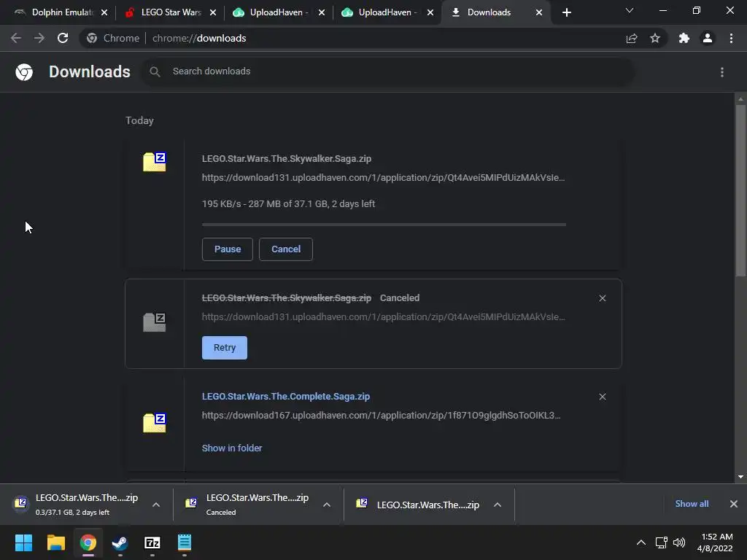Image resolution: width=747 pixels, height=560 pixels.
Task: Close the bottom downloads shelf
Action: (x=734, y=504)
